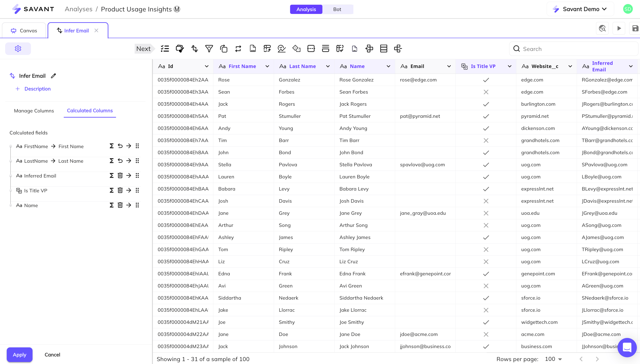Open the checklist transform icon next to Next
Image resolution: width=640 pixels, height=364 pixels.
pyautogui.click(x=165, y=48)
